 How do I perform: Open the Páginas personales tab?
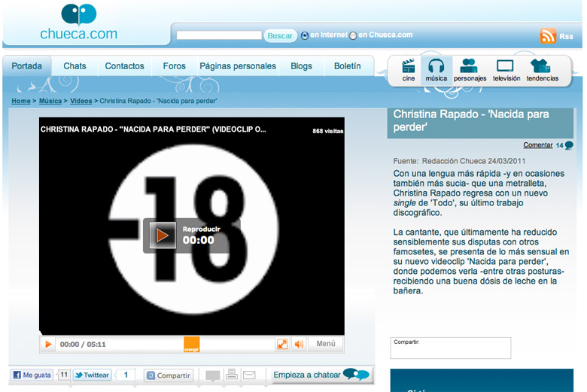tap(238, 66)
